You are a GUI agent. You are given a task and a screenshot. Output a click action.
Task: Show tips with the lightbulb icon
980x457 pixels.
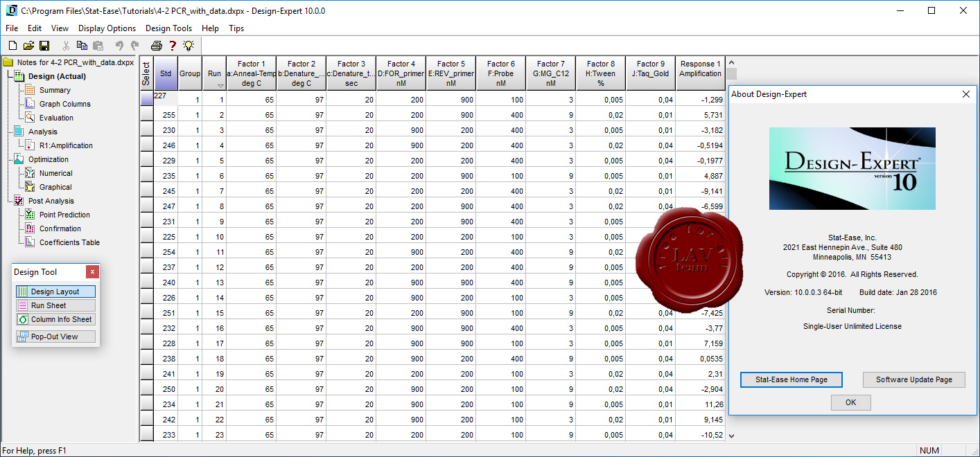188,46
